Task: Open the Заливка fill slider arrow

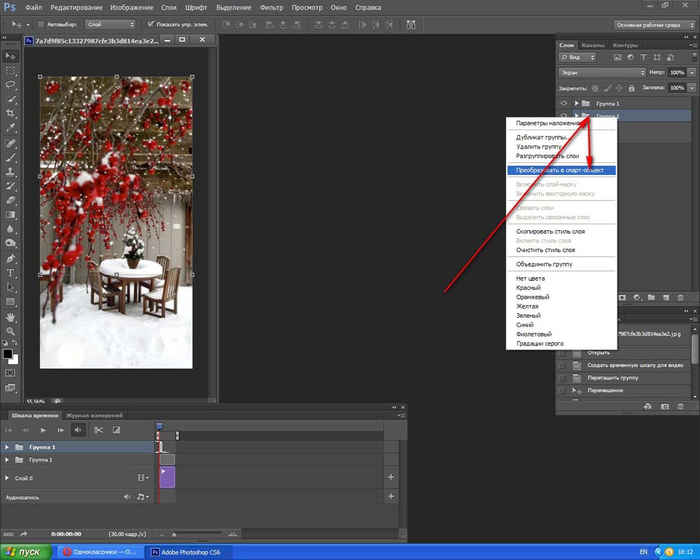Action: [692, 88]
